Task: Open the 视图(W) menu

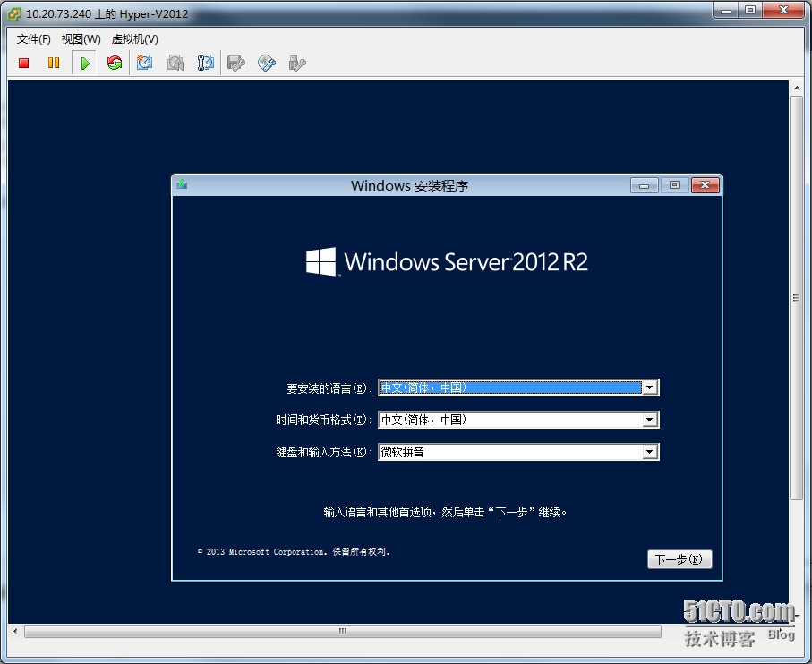Action: [x=81, y=39]
